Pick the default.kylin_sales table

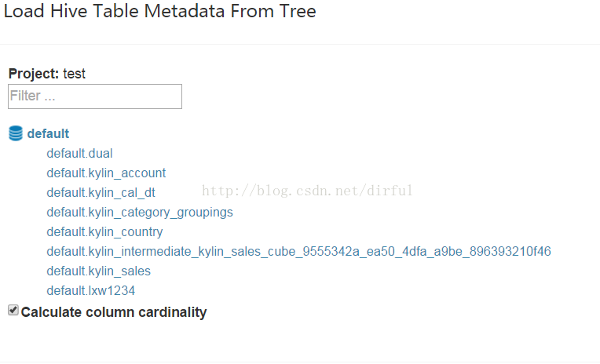coord(98,271)
